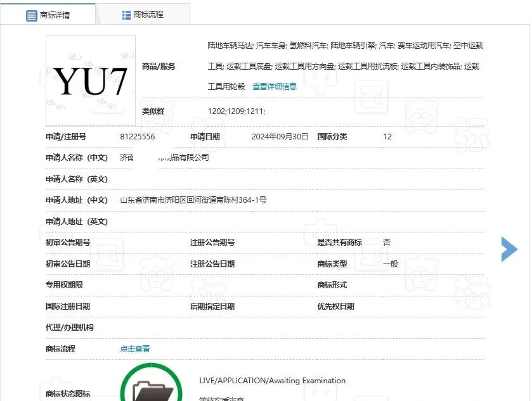Image resolution: width=532 pixels, height=401 pixels.
Task: Select the similar group value 1202;1209;1211;
Action: tap(237, 111)
